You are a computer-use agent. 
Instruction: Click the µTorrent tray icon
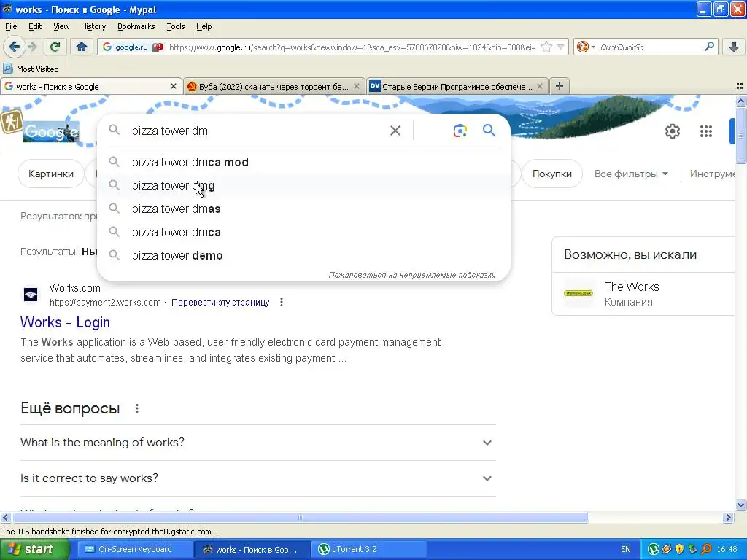pyautogui.click(x=653, y=549)
